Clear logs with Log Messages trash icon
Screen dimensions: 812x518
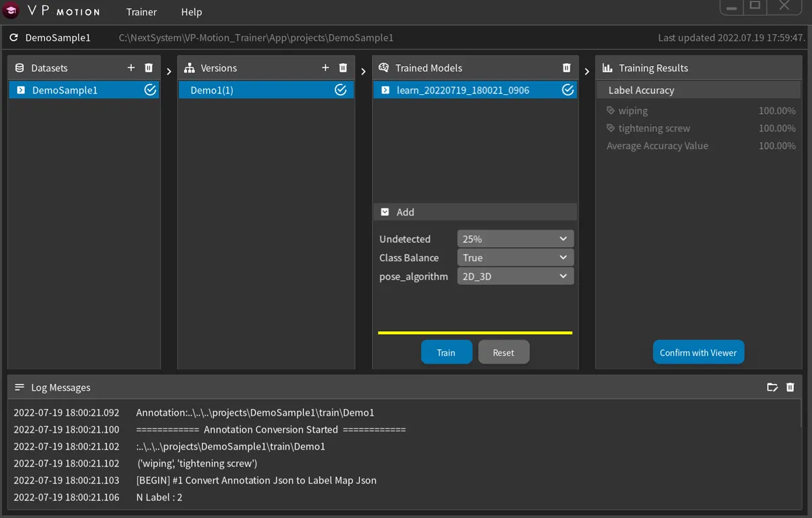(790, 387)
